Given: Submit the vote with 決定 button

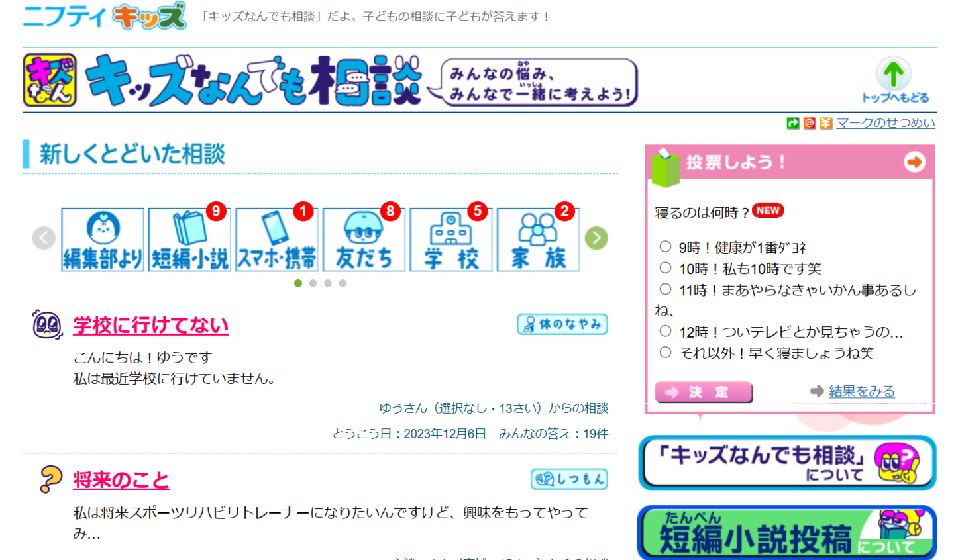Looking at the screenshot, I should click(704, 392).
